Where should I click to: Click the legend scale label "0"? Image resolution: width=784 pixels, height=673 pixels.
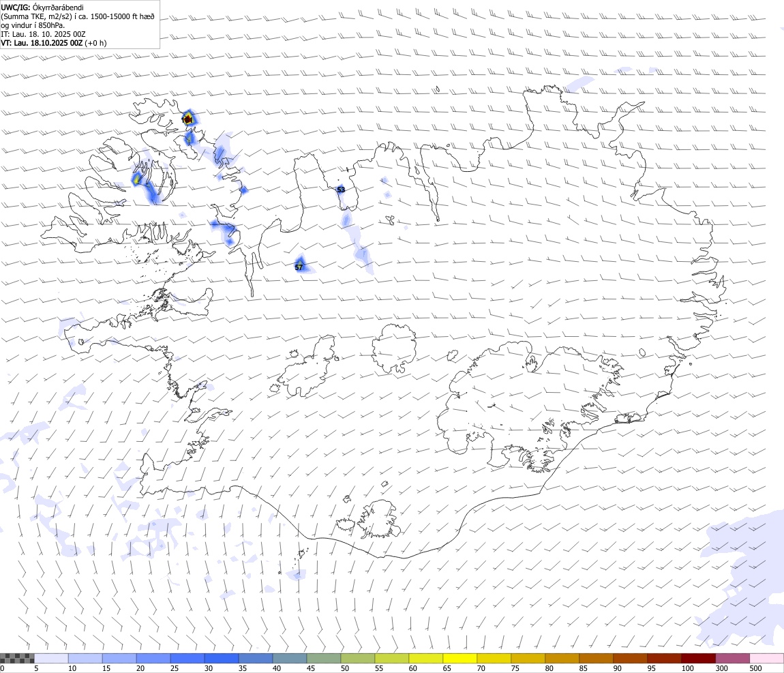[2, 668]
